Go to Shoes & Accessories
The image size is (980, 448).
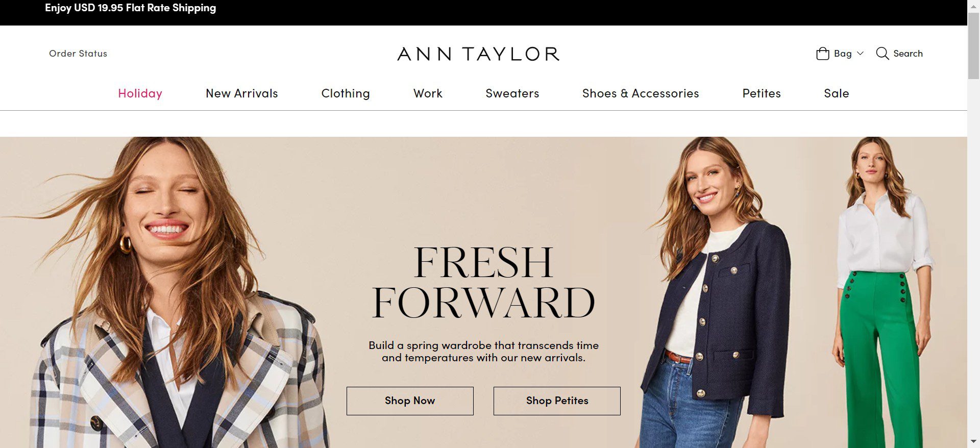pos(641,93)
